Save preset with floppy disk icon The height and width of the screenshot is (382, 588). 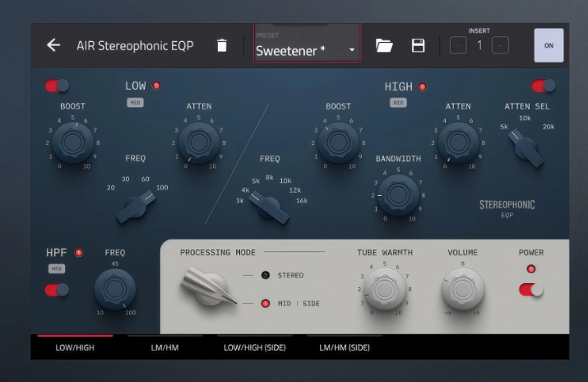pyautogui.click(x=418, y=45)
